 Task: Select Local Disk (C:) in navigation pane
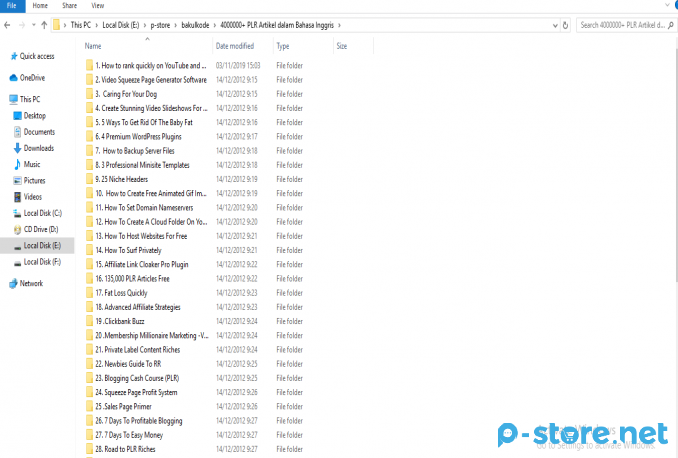[x=42, y=213]
